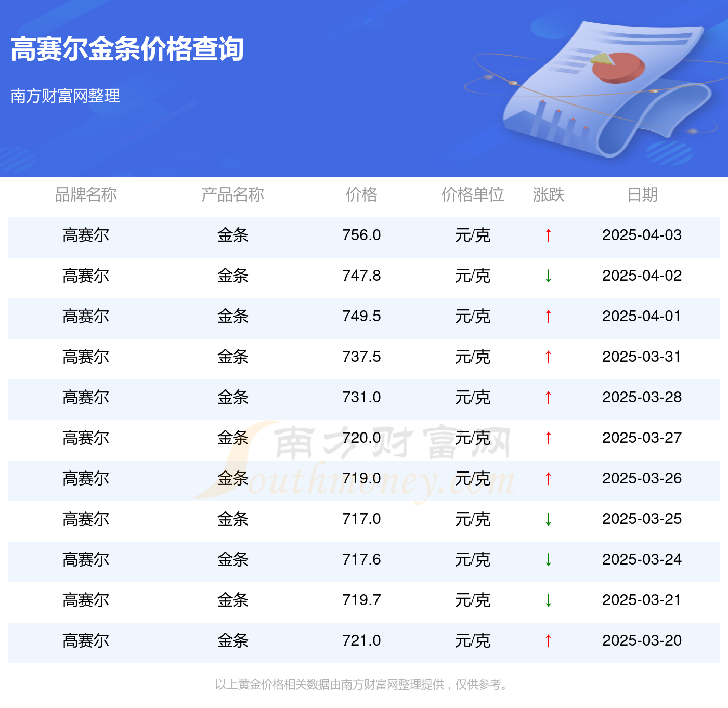Click the date 2025-03-31

642,357
